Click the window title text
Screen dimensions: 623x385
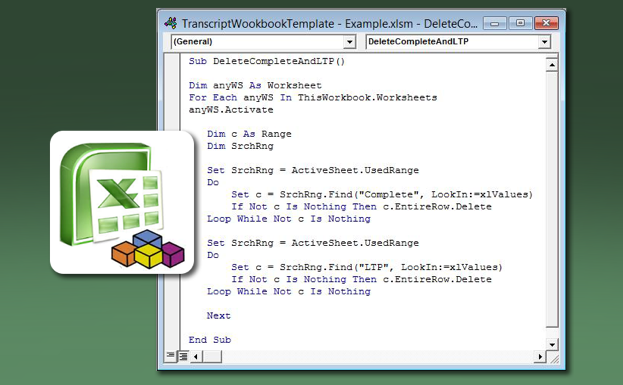coord(329,24)
